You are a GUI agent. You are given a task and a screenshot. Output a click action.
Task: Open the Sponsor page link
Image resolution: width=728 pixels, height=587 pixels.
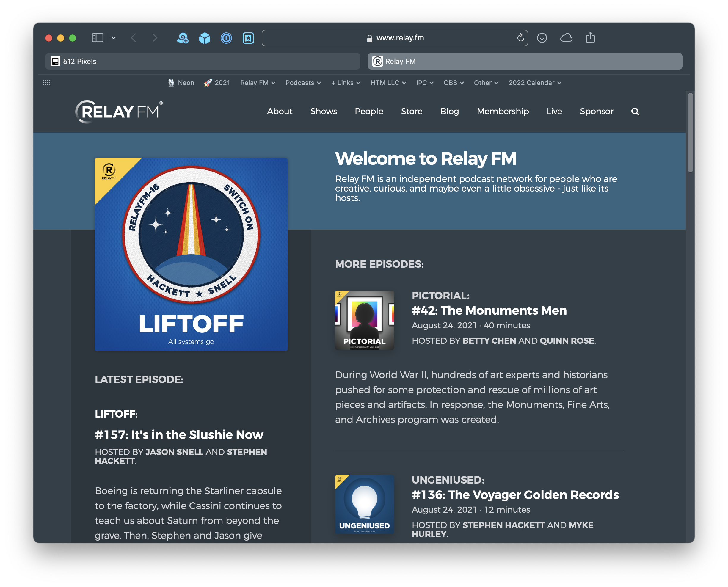coord(597,111)
